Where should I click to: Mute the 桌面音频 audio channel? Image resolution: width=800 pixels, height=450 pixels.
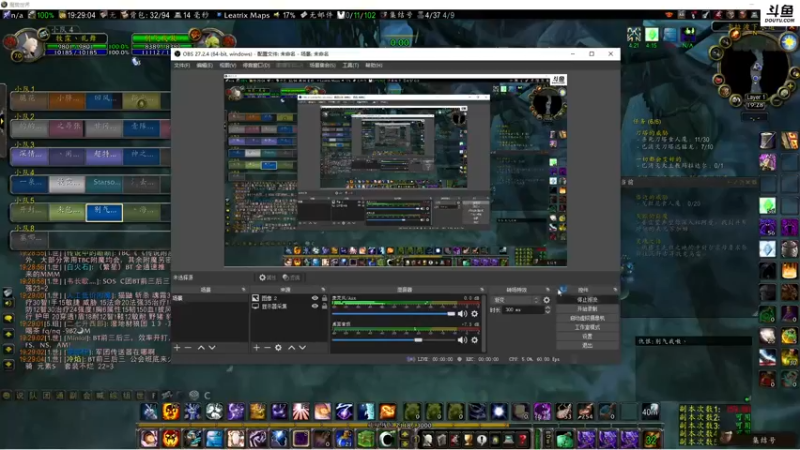[x=462, y=340]
